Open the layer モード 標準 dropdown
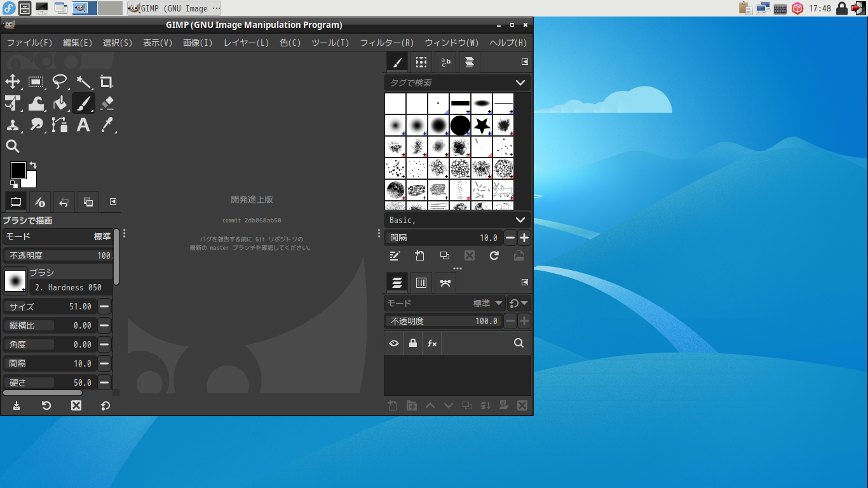Image resolution: width=868 pixels, height=488 pixels. 445,303
